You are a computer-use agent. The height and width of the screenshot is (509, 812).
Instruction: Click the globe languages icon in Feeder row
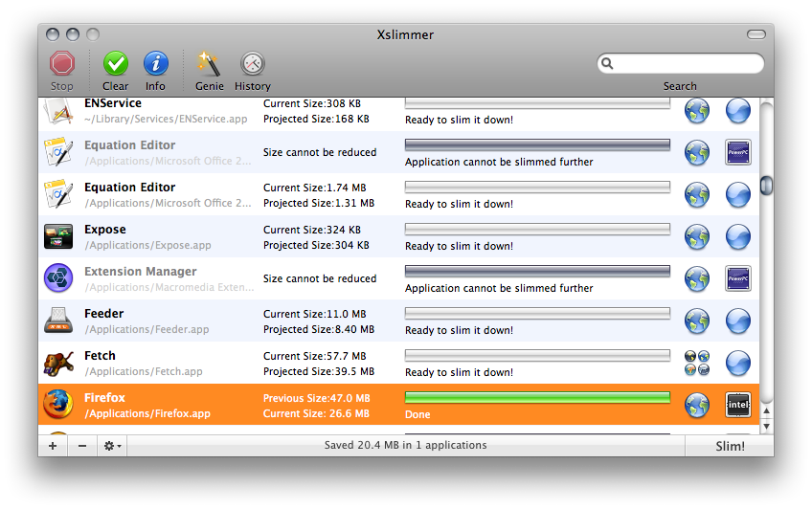[697, 321]
